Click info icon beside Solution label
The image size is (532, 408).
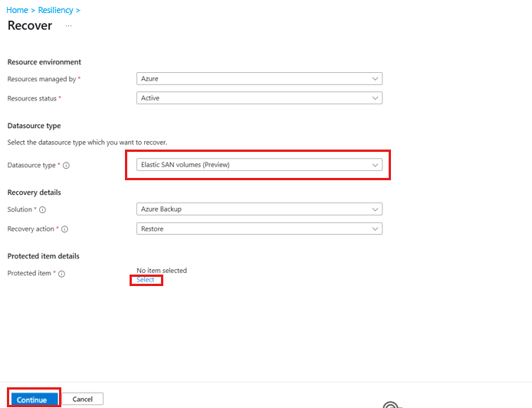click(x=42, y=210)
